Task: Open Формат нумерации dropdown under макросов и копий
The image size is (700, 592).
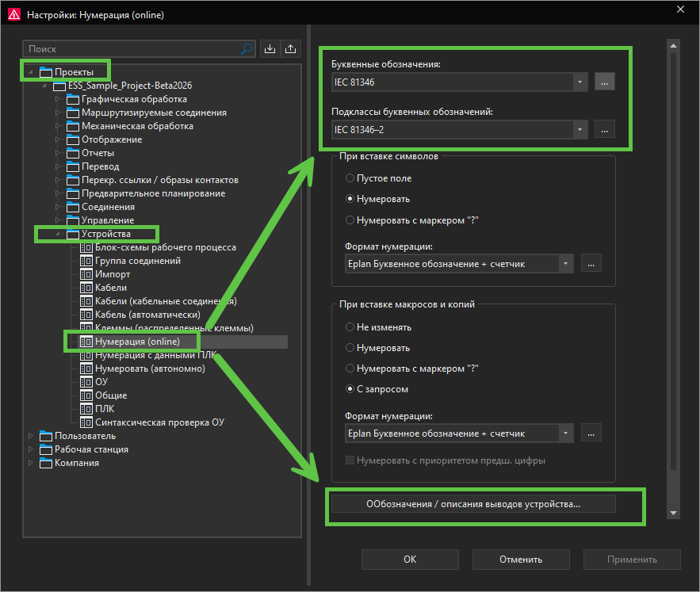Action: click(565, 433)
